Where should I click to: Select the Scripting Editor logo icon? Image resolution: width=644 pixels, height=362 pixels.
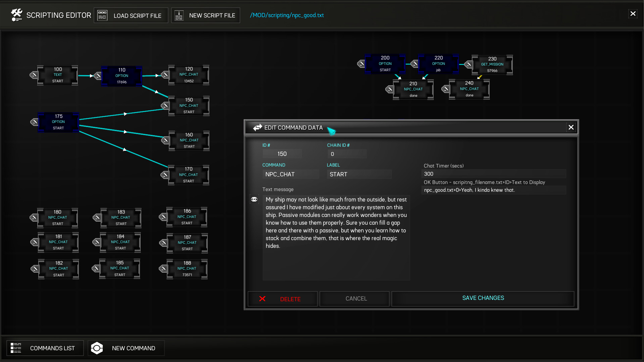click(16, 14)
